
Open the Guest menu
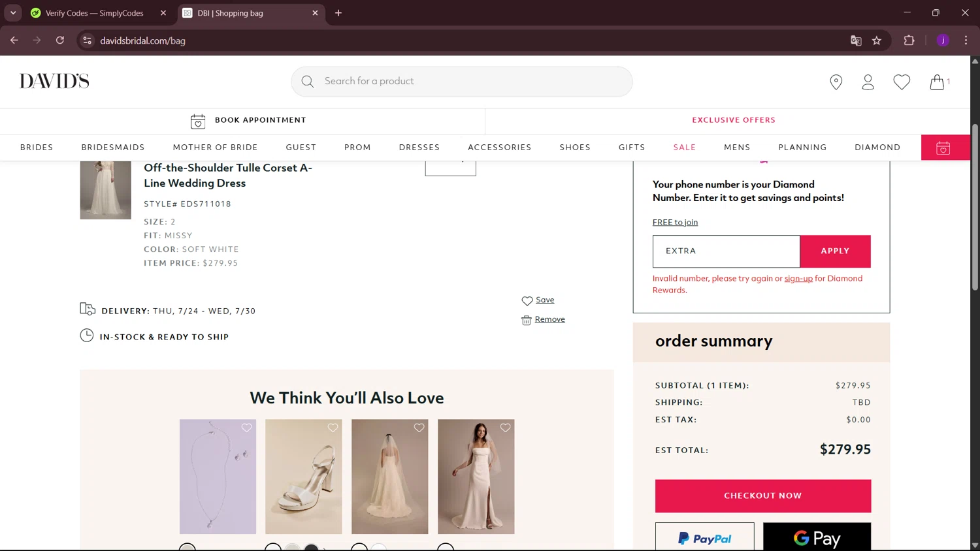[301, 148]
